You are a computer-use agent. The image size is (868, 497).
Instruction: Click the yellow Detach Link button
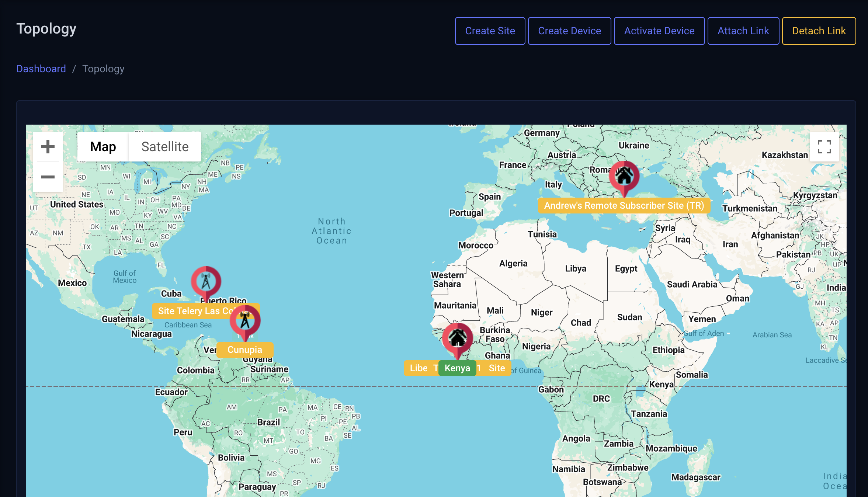pyautogui.click(x=819, y=31)
